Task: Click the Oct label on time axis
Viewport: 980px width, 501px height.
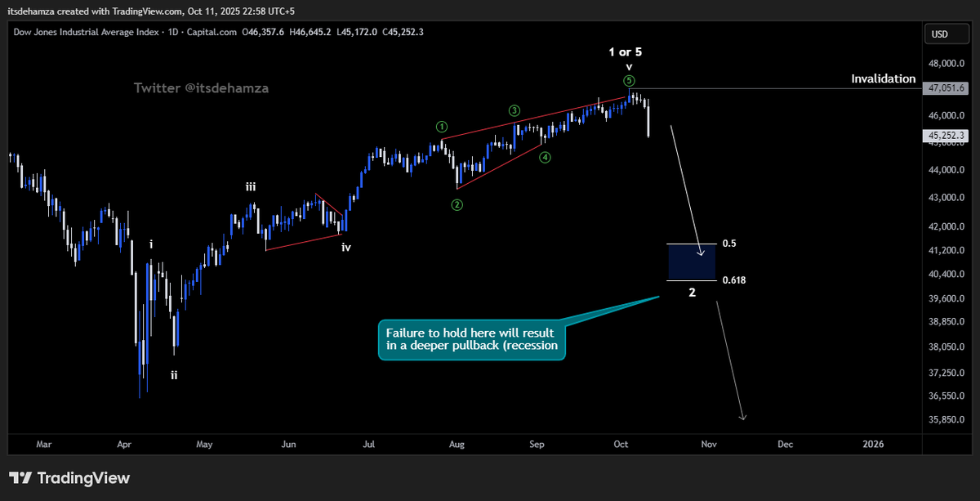Action: click(621, 445)
